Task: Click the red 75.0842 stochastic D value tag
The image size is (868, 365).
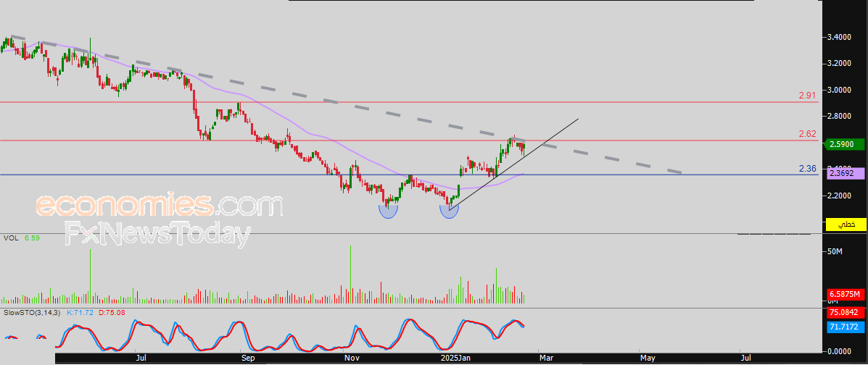Action: pos(846,314)
